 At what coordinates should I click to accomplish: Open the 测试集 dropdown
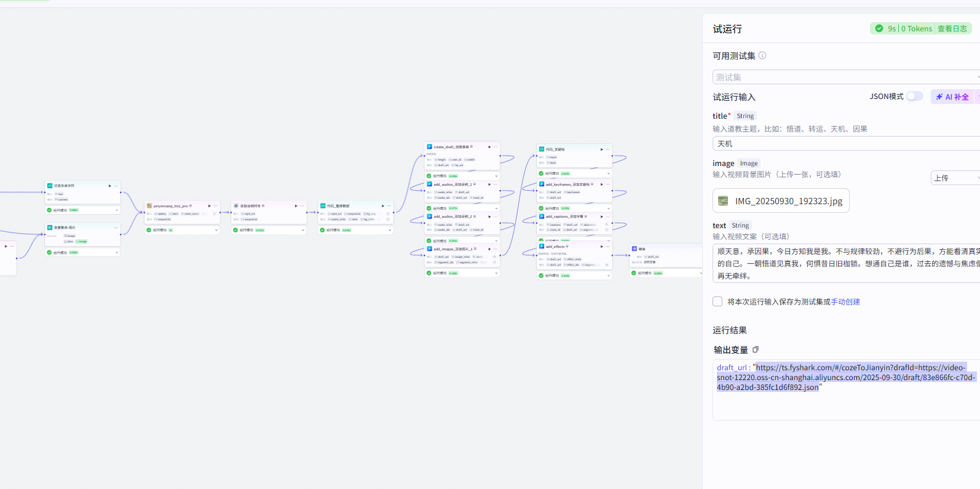click(846, 77)
